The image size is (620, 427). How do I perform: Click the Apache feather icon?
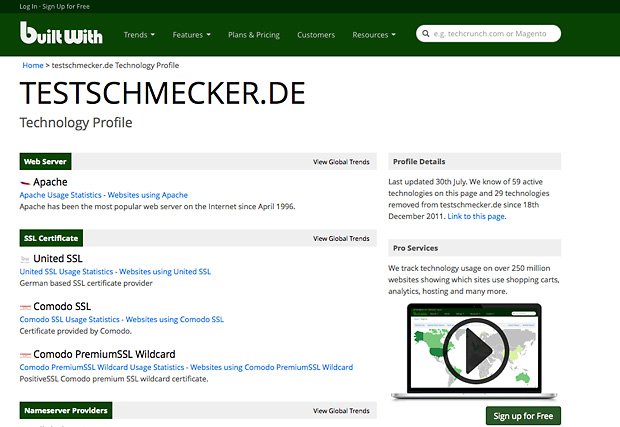(25, 183)
